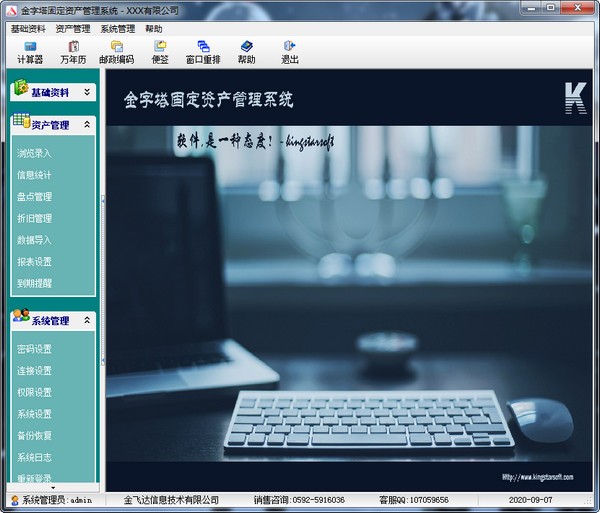Collapse the 系统管理 sidebar section
The height and width of the screenshot is (513, 600).
click(87, 320)
